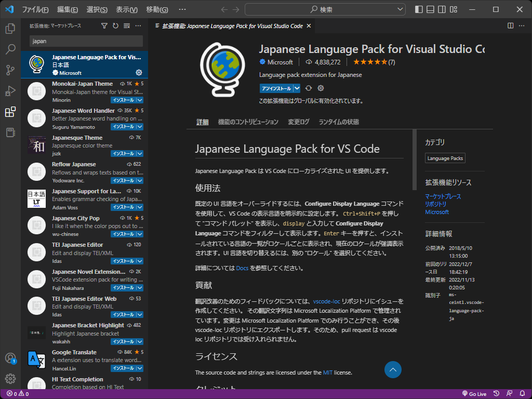Open the MIT license link
The image size is (532, 399).
pyautogui.click(x=328, y=373)
